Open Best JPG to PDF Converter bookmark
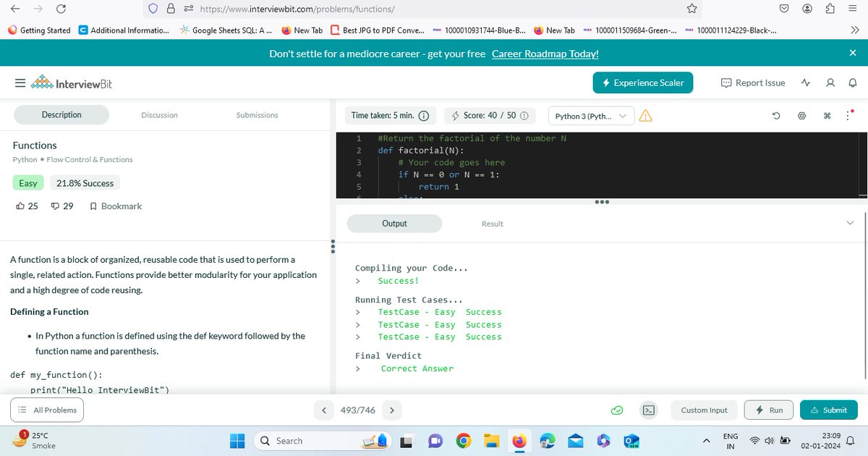Viewport: 868px width, 456px height. (378, 30)
